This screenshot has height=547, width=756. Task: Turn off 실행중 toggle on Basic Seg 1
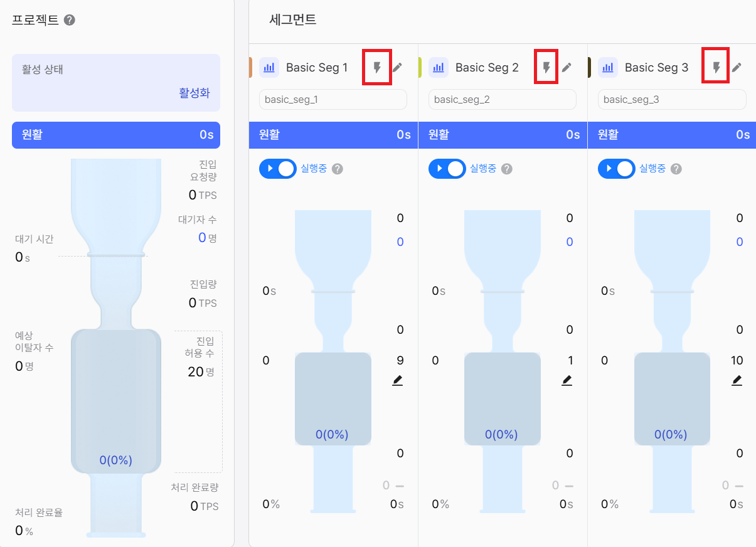pos(278,169)
